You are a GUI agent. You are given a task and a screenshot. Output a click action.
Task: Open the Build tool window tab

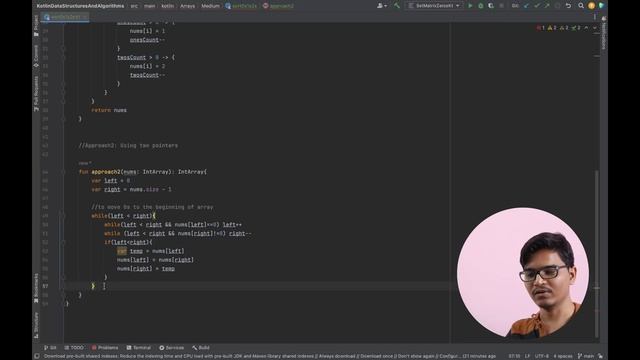[x=201, y=348]
